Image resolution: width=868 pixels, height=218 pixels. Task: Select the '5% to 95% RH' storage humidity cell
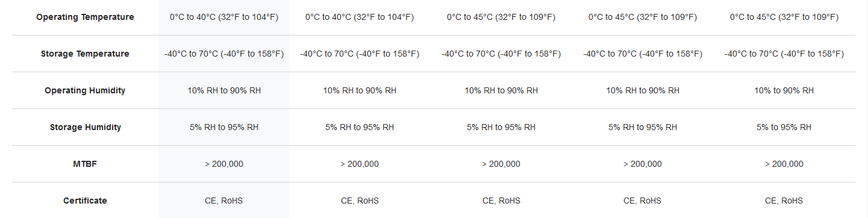784,127
